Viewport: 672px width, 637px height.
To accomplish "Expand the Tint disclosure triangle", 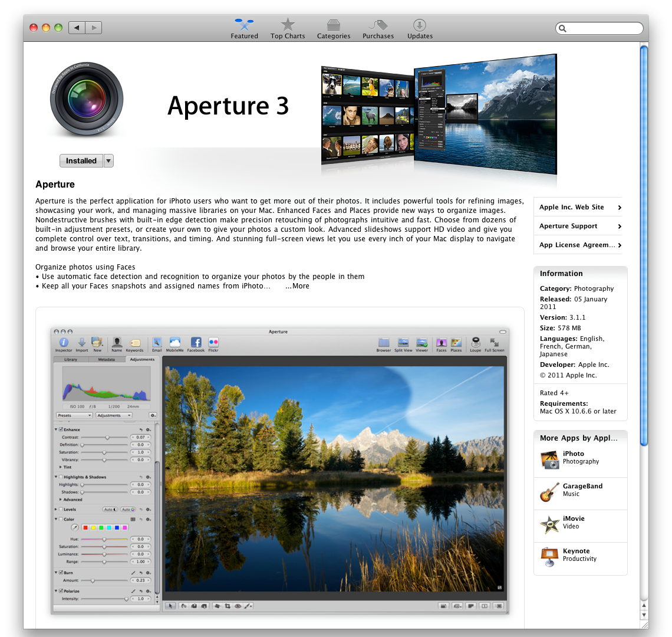I will pyautogui.click(x=61, y=467).
